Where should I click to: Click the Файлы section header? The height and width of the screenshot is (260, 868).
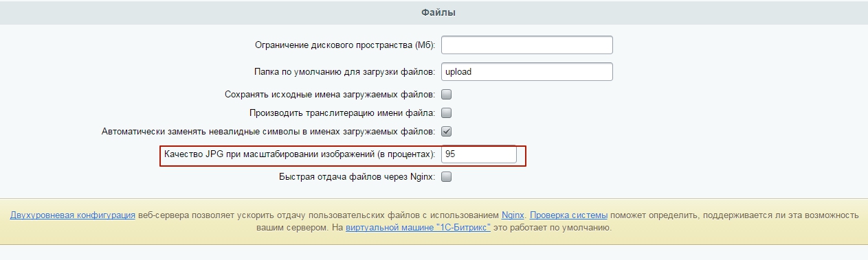tap(438, 12)
